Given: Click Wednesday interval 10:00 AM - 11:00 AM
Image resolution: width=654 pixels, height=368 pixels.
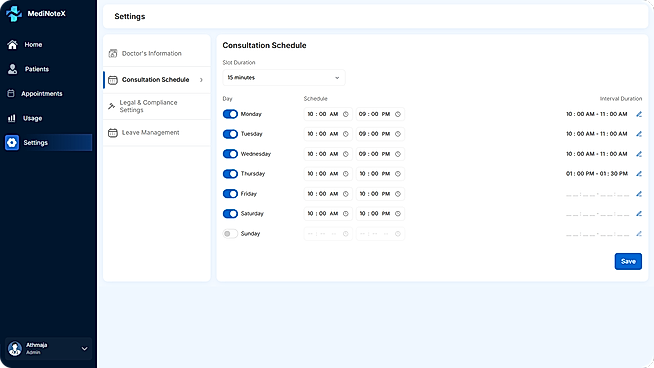Looking at the screenshot, I should [596, 154].
